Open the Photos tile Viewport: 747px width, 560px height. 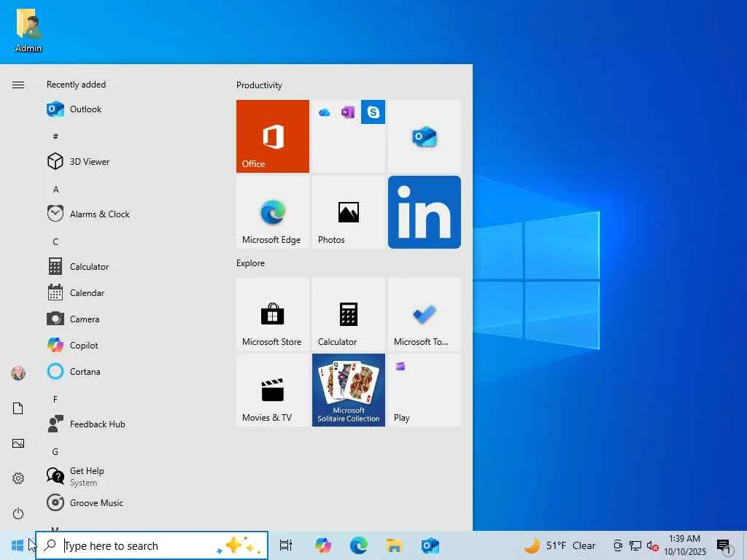click(x=348, y=212)
